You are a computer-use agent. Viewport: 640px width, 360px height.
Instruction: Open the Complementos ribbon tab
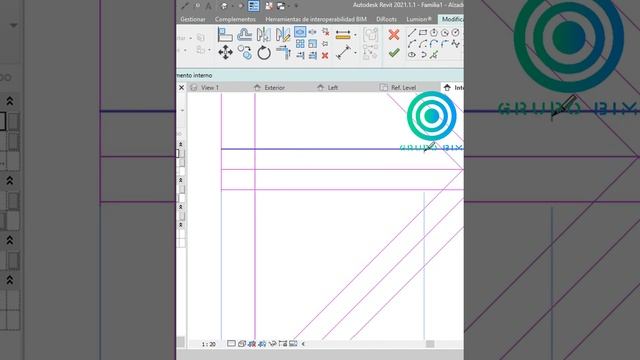click(235, 19)
